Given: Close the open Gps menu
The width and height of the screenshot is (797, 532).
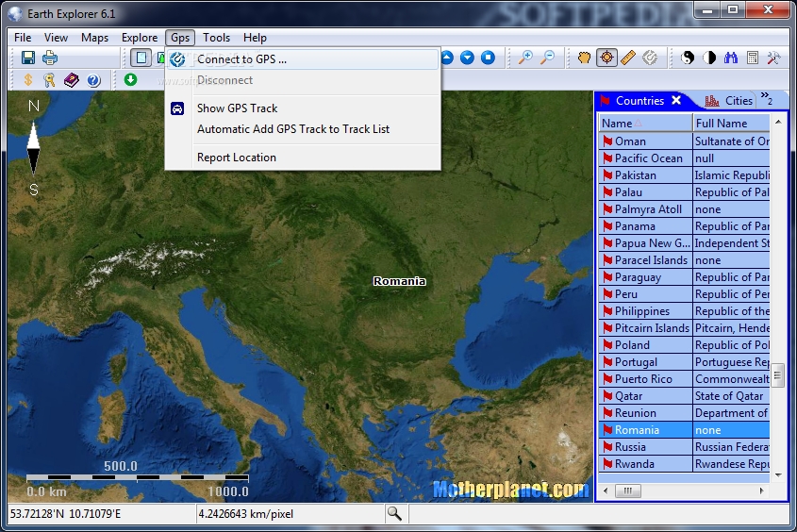Looking at the screenshot, I should pos(180,38).
